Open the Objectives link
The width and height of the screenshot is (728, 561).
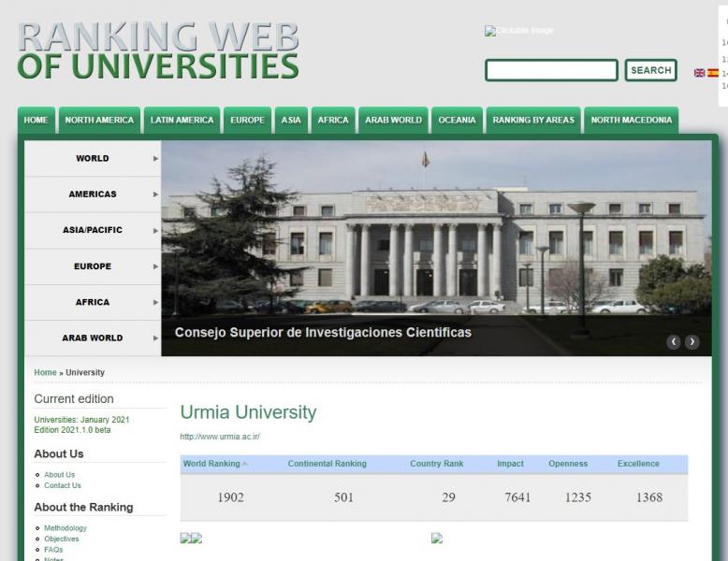(62, 539)
